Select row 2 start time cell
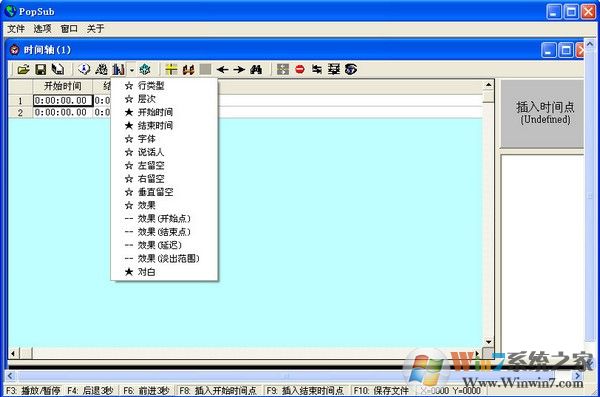 point(63,113)
